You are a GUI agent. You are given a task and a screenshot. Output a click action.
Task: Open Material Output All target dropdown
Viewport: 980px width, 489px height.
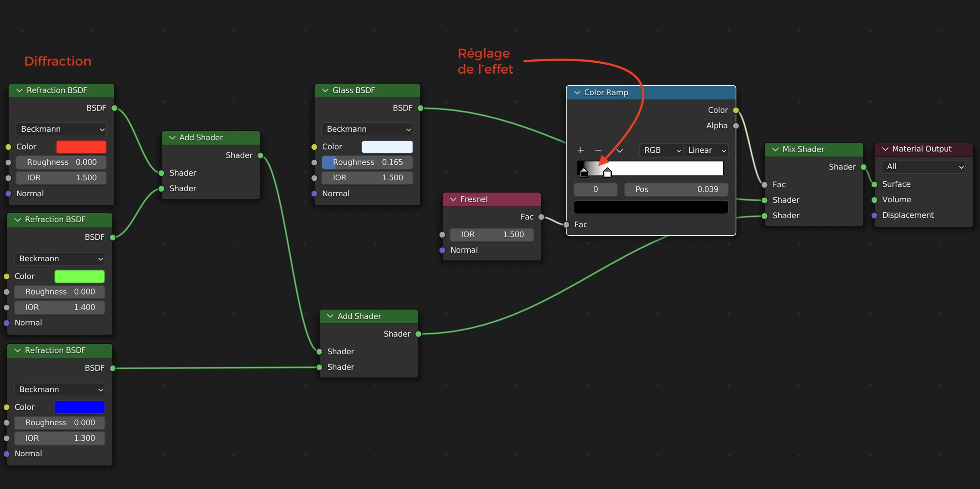click(x=924, y=167)
